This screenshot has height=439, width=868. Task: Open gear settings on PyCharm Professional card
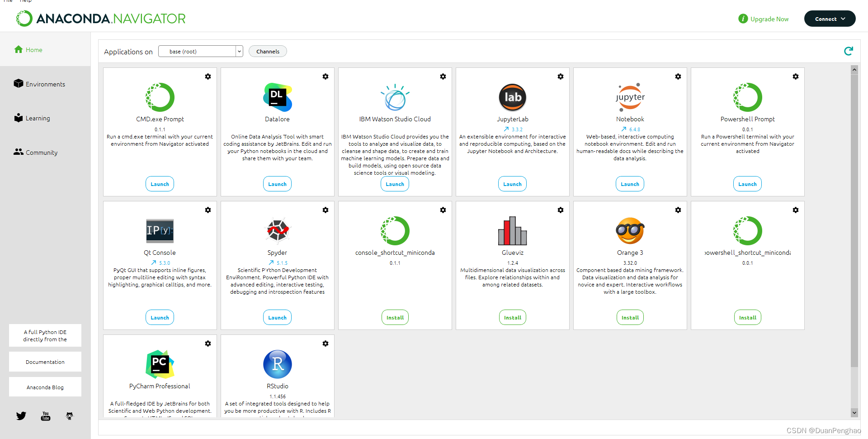tap(208, 344)
